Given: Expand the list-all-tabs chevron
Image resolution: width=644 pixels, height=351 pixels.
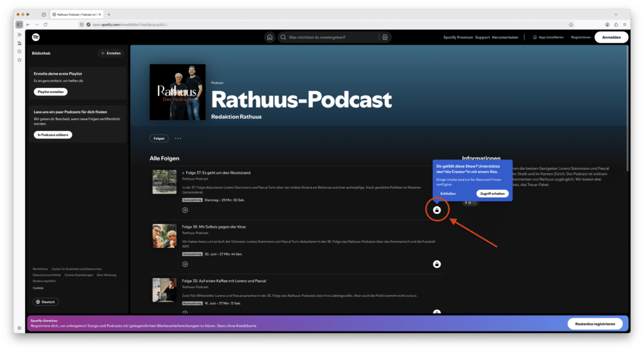Looking at the screenshot, I should click(616, 14).
